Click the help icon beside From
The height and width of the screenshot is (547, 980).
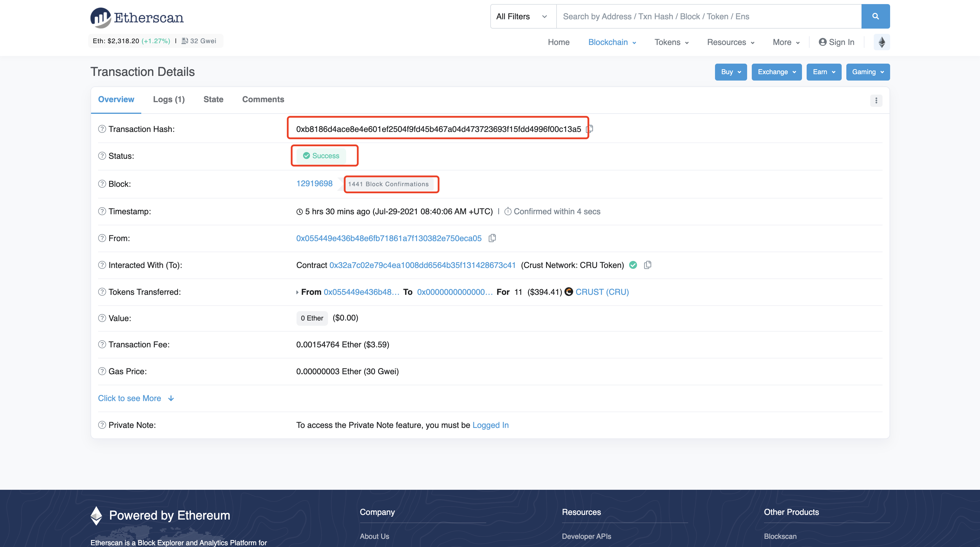click(x=102, y=238)
